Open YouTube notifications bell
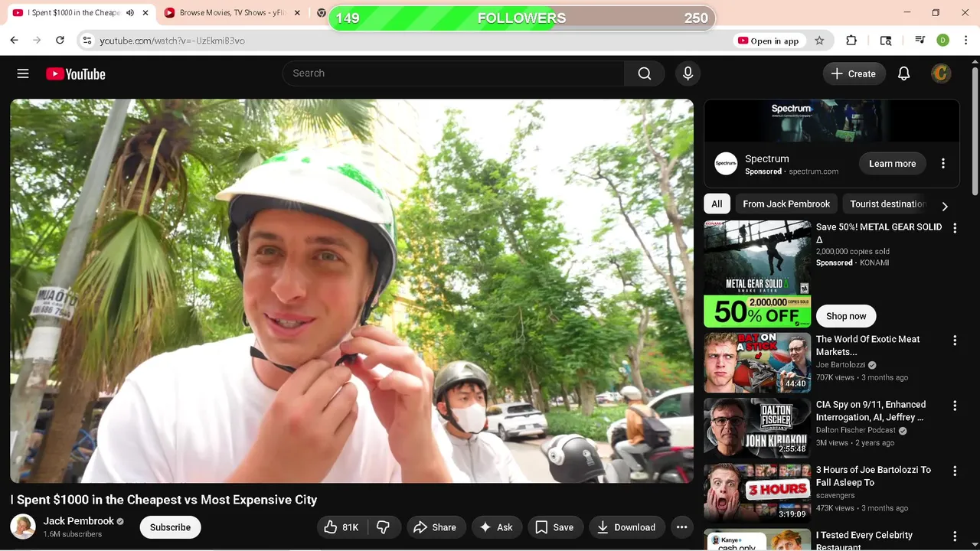Viewport: 980px width, 551px height. click(x=904, y=73)
